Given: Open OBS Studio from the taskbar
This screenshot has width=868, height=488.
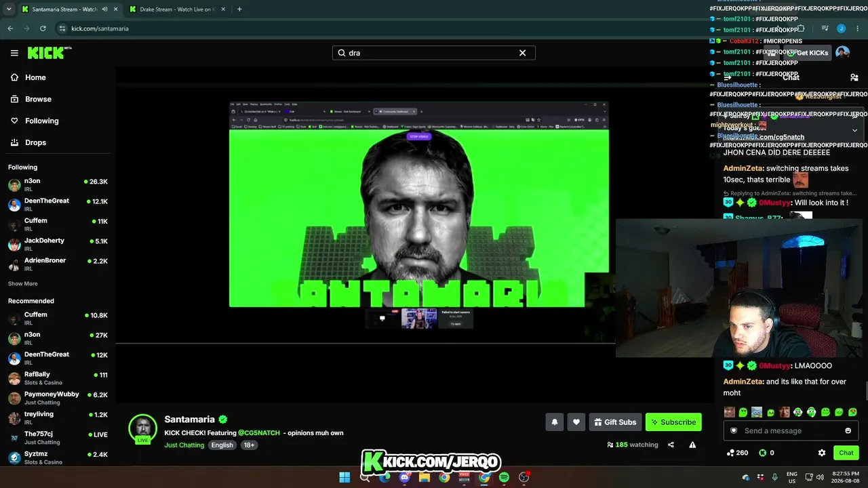Looking at the screenshot, I should pos(524,477).
